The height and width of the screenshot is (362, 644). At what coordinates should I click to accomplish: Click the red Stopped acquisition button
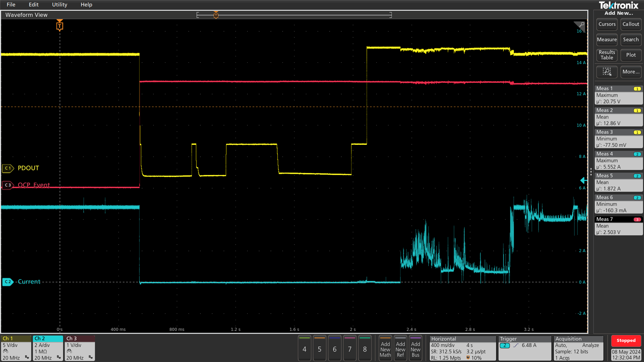click(626, 341)
